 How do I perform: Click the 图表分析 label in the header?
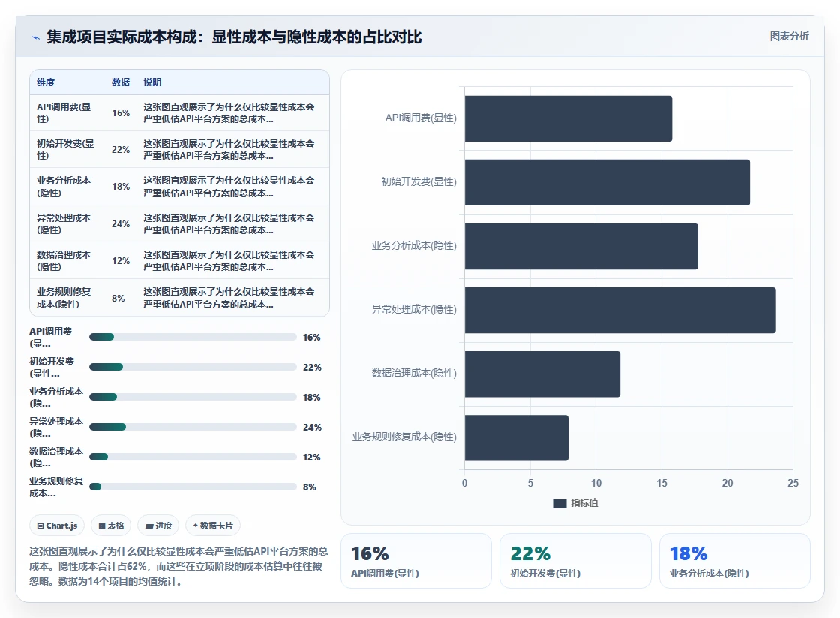point(789,37)
